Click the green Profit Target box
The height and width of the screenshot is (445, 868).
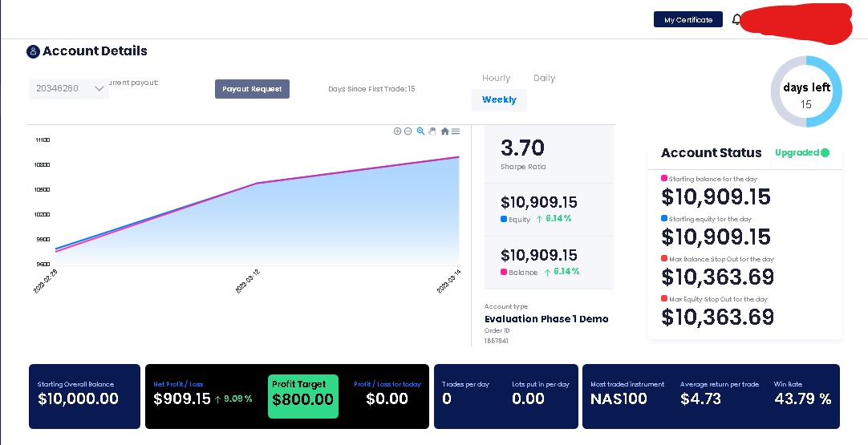coord(302,396)
